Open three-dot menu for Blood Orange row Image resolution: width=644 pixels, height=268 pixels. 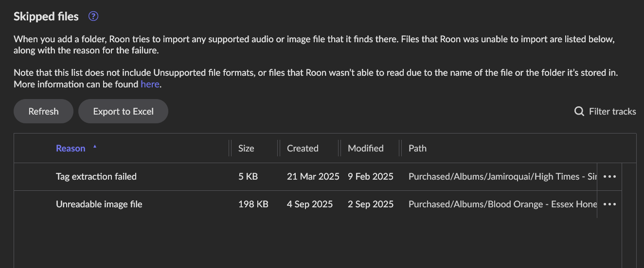609,204
